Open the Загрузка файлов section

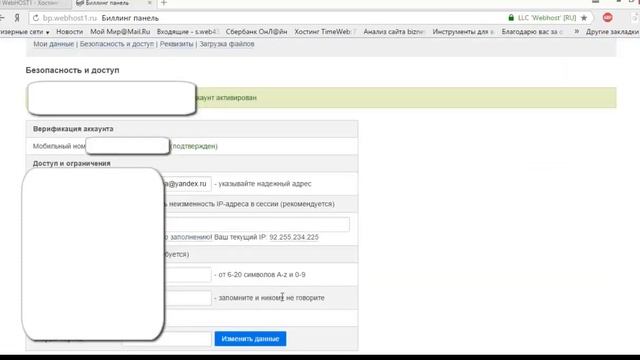227,44
